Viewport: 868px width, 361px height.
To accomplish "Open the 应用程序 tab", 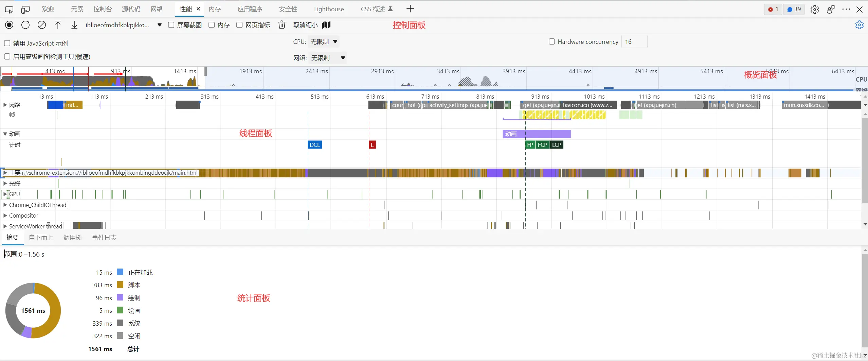I will pos(250,9).
